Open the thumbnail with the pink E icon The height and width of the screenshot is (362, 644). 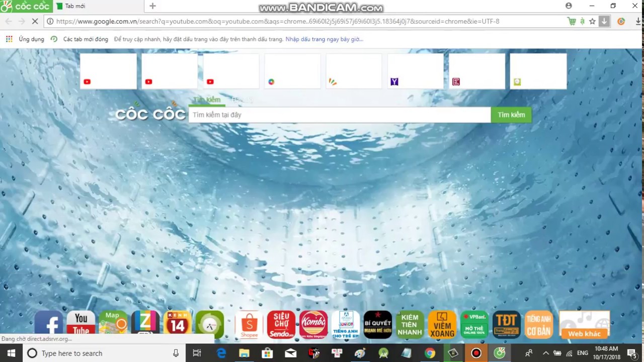[476, 71]
